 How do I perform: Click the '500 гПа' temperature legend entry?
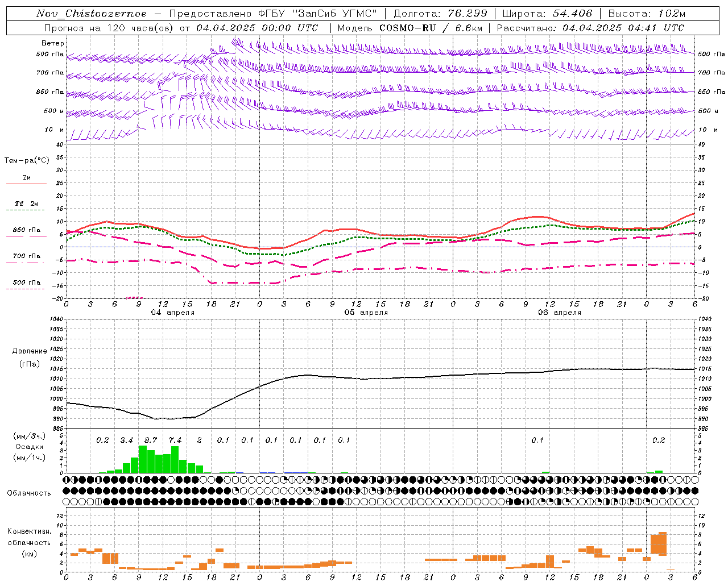click(x=26, y=282)
